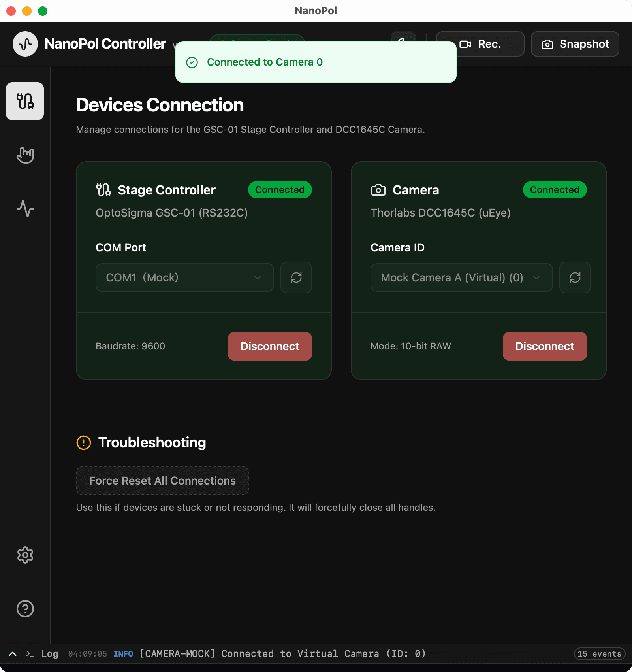Start recording with Rec. button
The width and height of the screenshot is (632, 672).
click(x=480, y=44)
